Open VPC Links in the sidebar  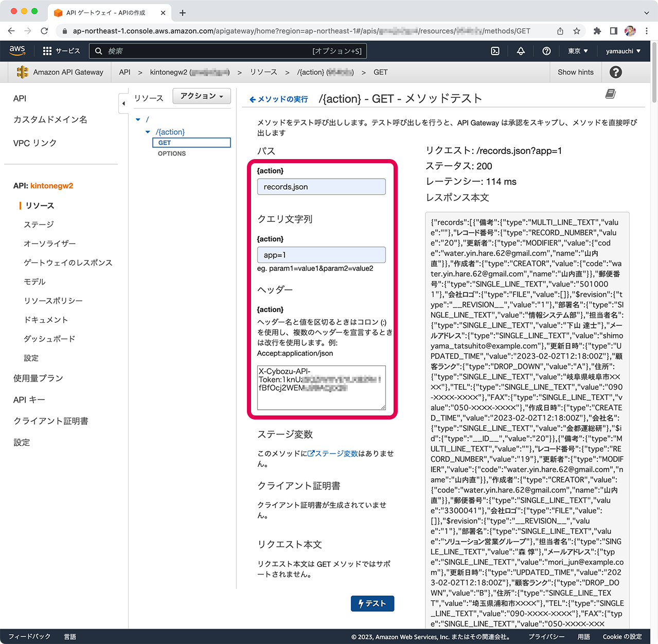pyautogui.click(x=35, y=143)
